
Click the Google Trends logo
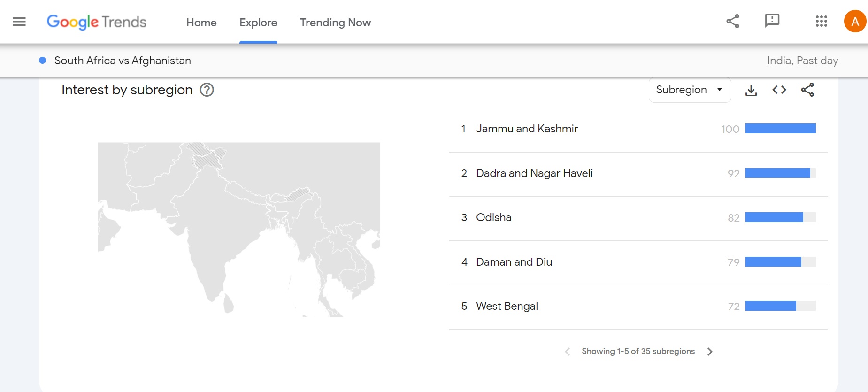pyautogui.click(x=97, y=22)
